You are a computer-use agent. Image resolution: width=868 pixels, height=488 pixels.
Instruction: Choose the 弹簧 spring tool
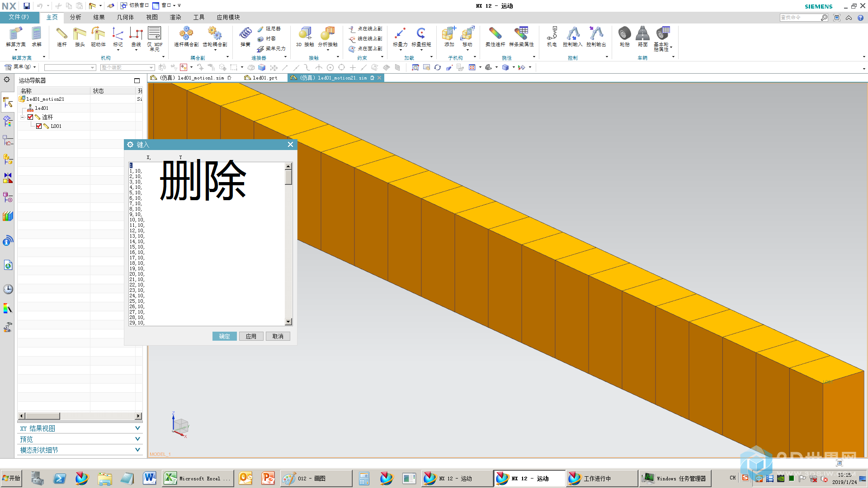click(245, 37)
